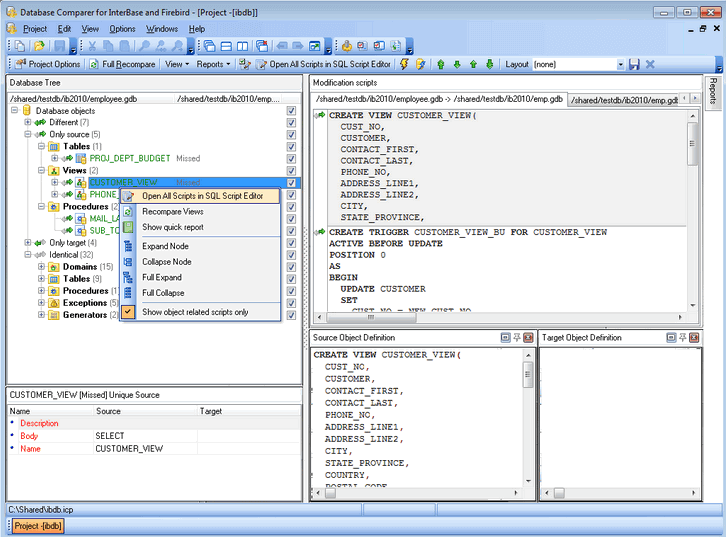Click the Open project folder icon
This screenshot has height=537, width=726.
click(39, 46)
